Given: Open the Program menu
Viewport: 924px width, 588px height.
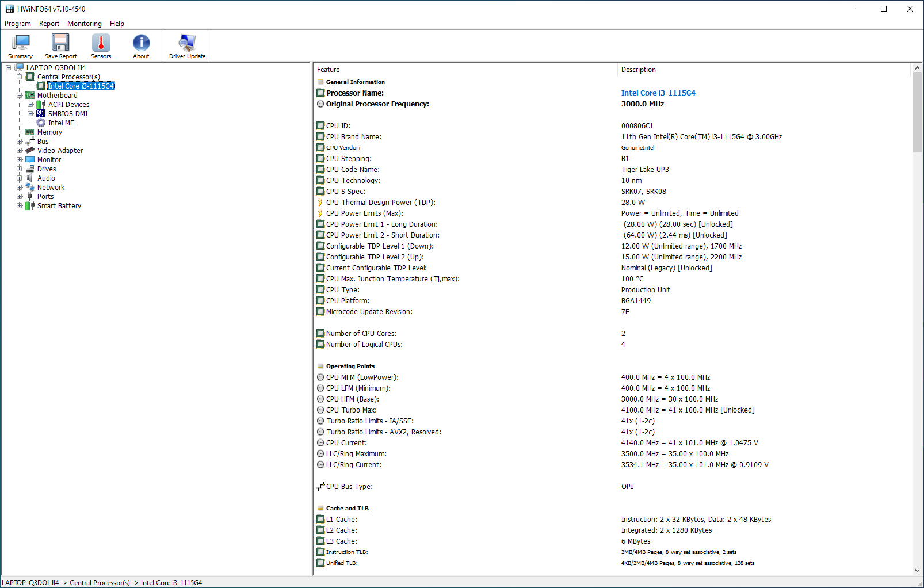Looking at the screenshot, I should (18, 24).
